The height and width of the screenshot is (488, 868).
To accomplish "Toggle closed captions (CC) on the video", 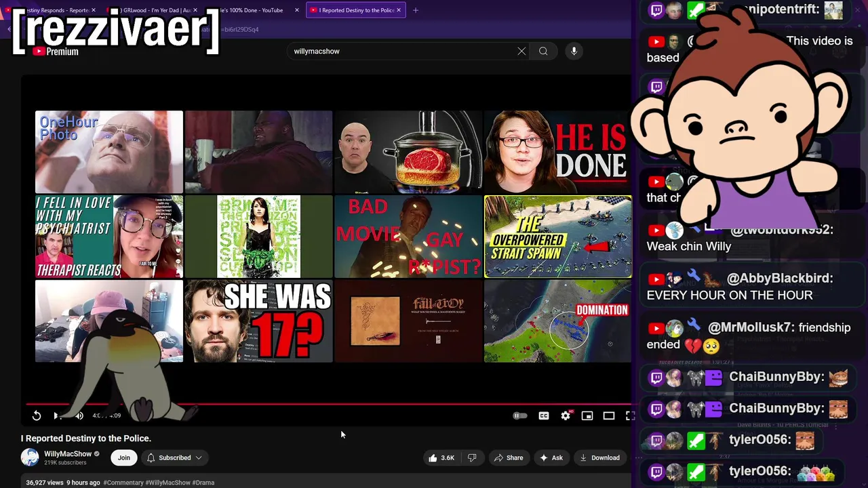I will 544,415.
